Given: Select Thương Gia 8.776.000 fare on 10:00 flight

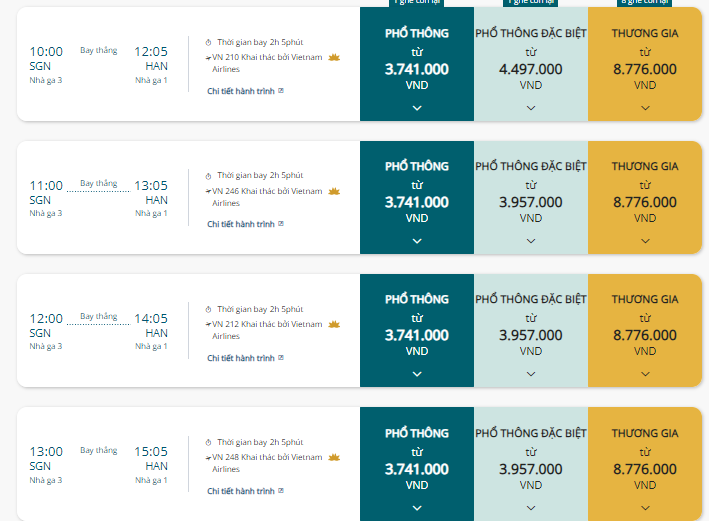Looking at the screenshot, I should 645,64.
